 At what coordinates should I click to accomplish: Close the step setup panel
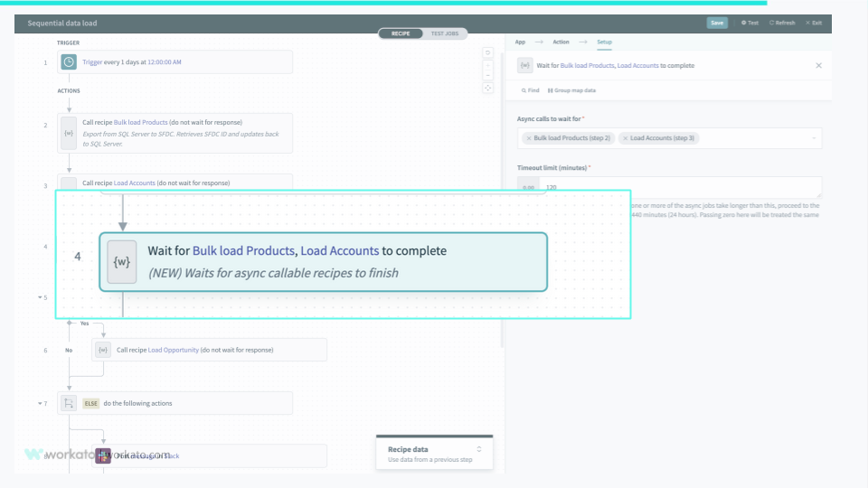pos(819,65)
